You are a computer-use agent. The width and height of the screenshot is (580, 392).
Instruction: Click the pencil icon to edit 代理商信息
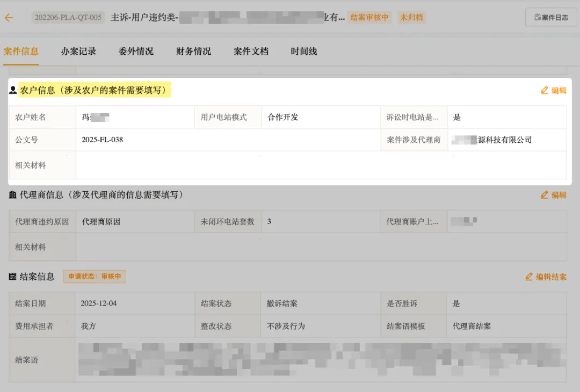[543, 195]
